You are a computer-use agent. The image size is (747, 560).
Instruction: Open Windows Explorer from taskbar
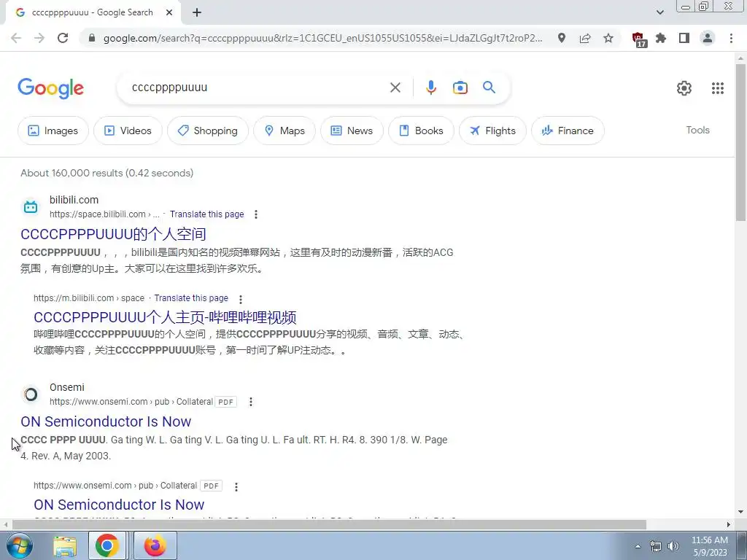65,545
